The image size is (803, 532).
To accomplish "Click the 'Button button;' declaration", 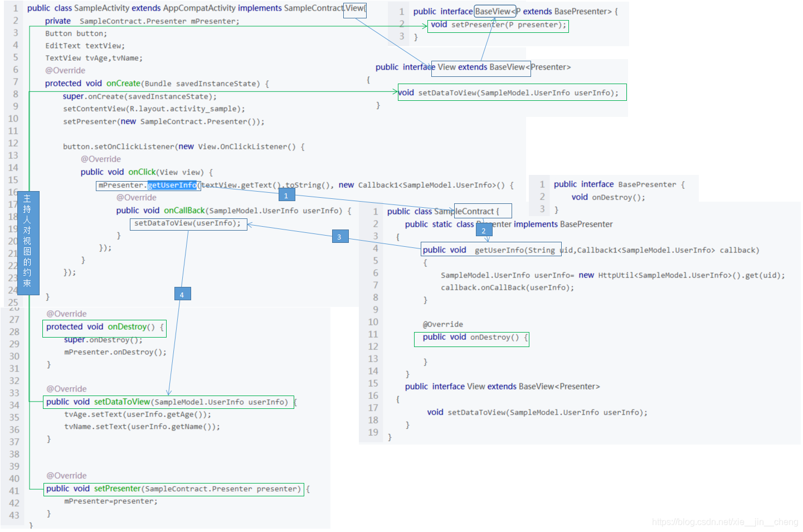I will 76,33.
